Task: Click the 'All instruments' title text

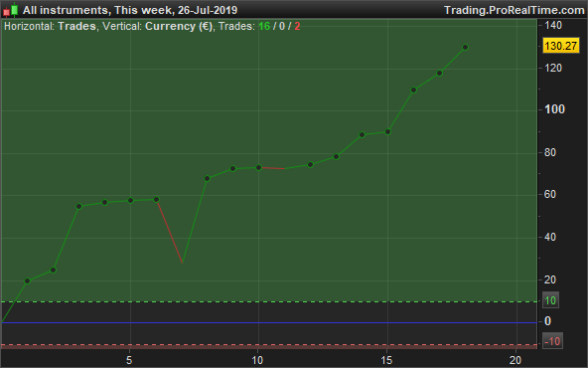Action: (x=66, y=10)
